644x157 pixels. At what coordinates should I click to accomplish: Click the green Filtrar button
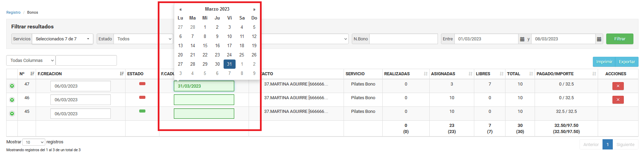(x=619, y=39)
